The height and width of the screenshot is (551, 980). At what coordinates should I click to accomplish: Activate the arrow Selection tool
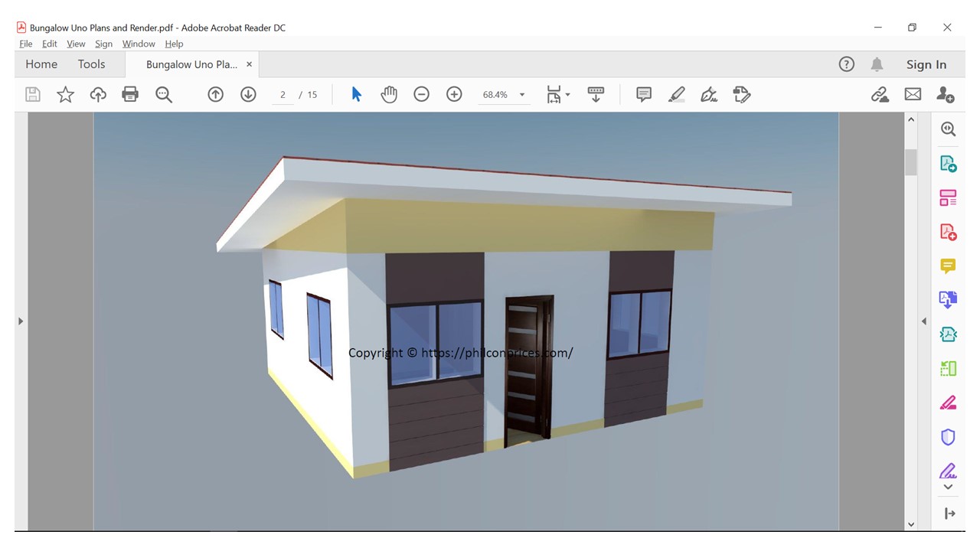(356, 94)
